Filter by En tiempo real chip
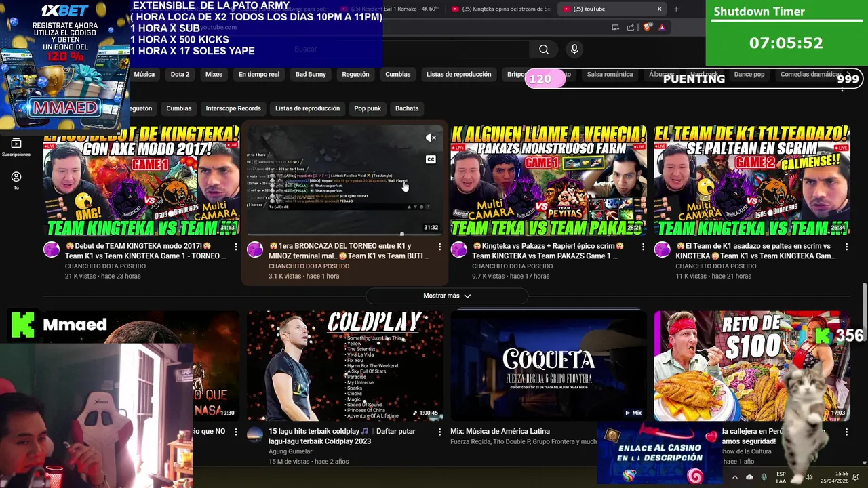 click(258, 74)
